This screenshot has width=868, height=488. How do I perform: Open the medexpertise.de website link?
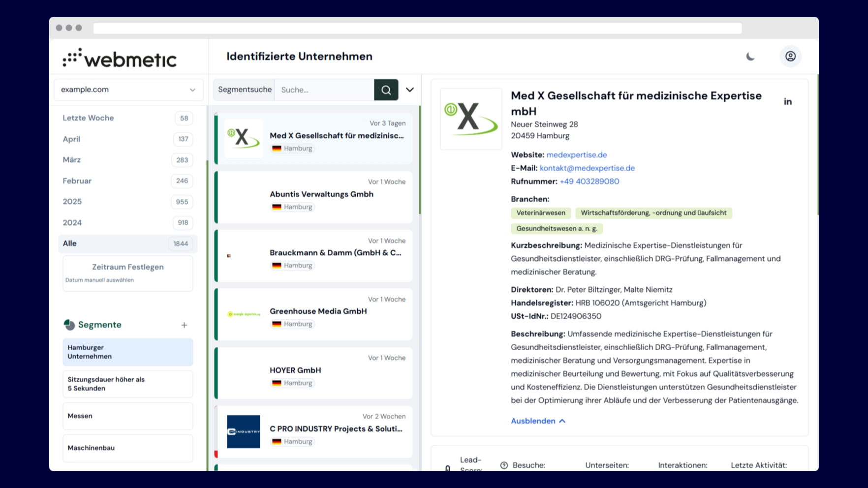pos(576,154)
